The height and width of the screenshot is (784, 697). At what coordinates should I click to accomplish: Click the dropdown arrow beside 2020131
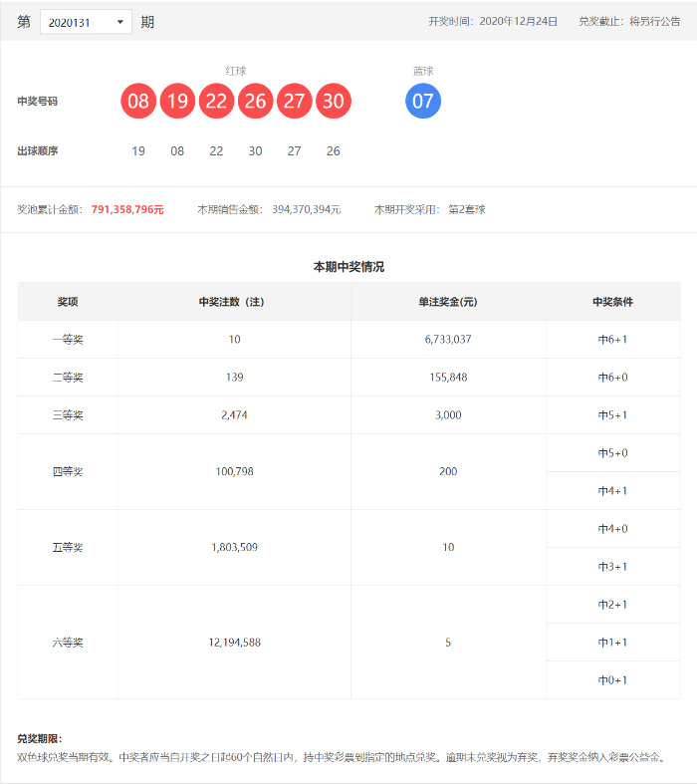(x=120, y=22)
